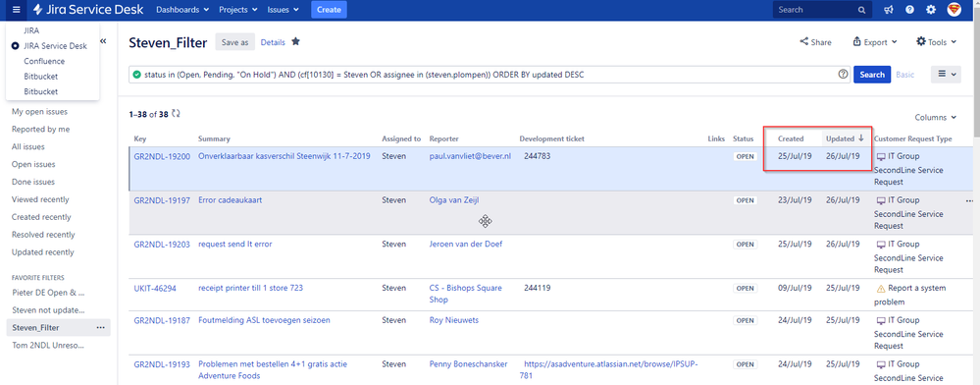Viewport: 980px width, 385px height.
Task: Click the blue Create button
Action: (329, 10)
